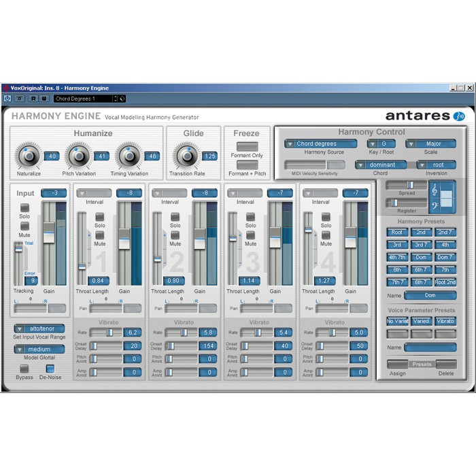Screen dimensions: 476x476
Task: Select the 6th harmony preset
Action: (397, 269)
